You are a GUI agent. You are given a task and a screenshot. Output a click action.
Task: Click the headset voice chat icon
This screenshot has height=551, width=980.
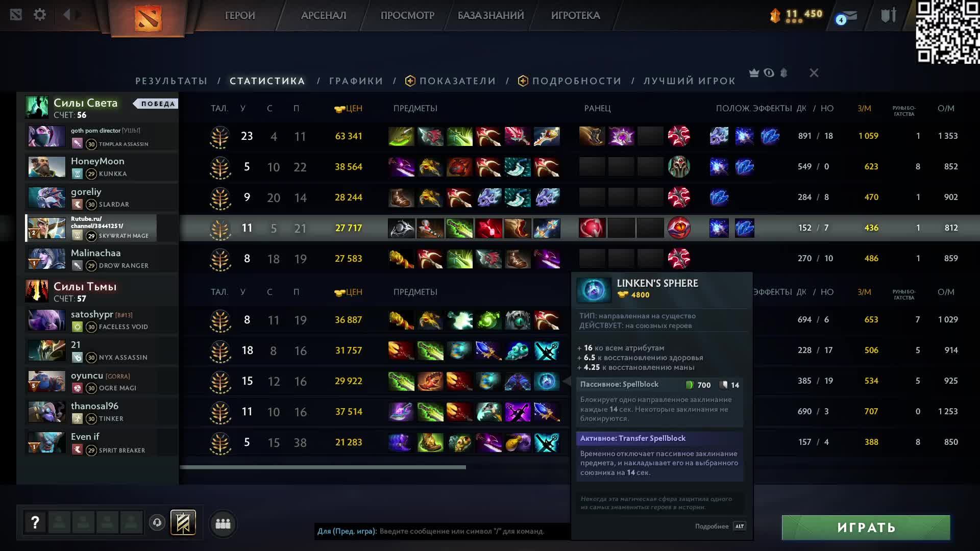coord(157,523)
